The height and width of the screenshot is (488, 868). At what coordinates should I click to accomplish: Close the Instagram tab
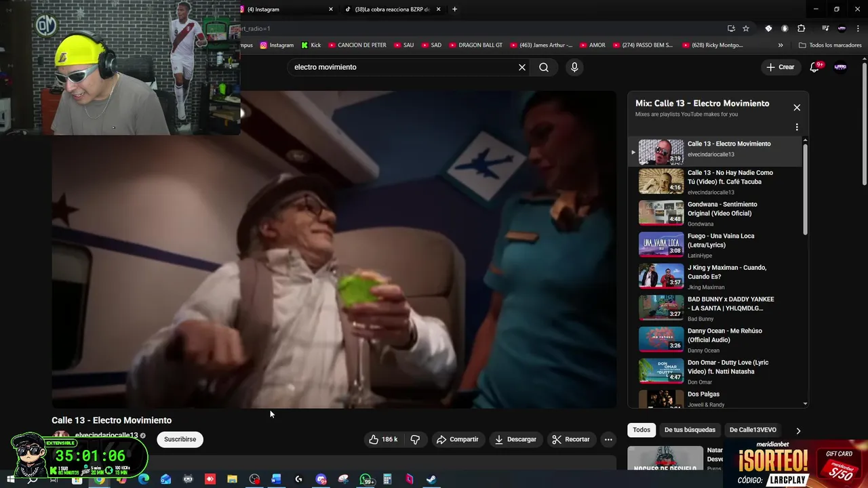click(x=331, y=9)
